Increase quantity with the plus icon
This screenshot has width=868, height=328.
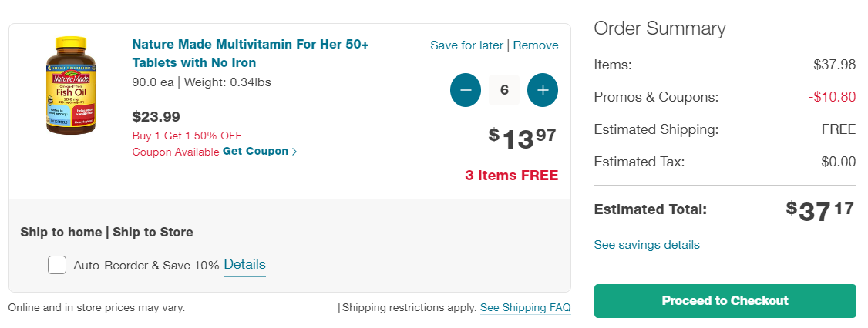(543, 90)
